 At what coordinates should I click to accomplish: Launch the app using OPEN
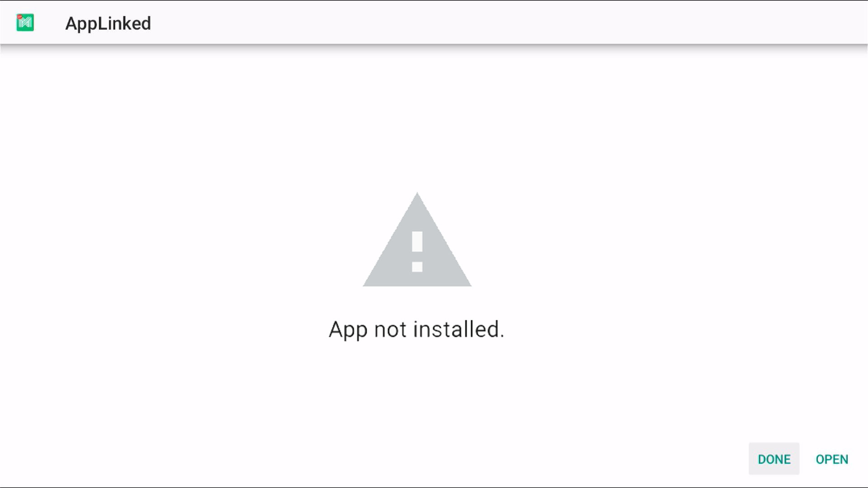(832, 459)
